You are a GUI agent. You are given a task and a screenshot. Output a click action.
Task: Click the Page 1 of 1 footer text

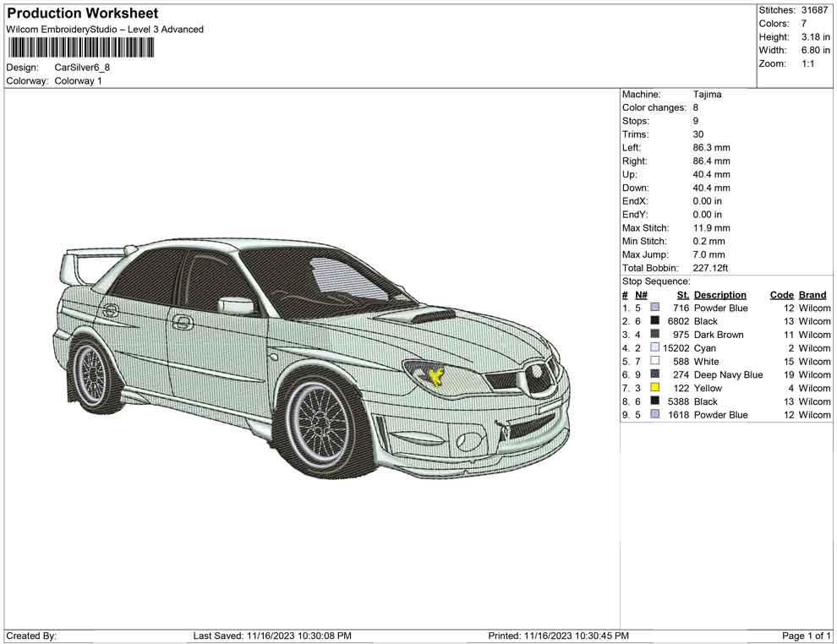click(x=807, y=636)
